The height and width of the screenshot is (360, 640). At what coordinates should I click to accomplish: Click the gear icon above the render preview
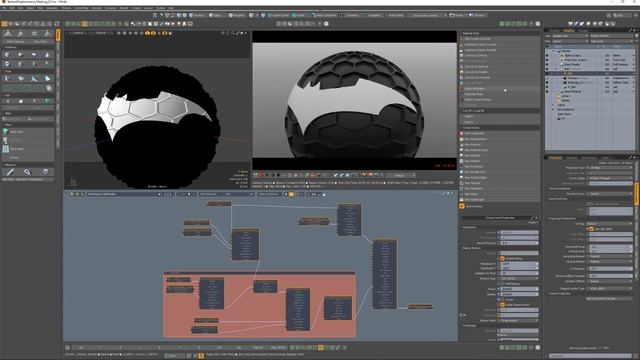pos(326,24)
